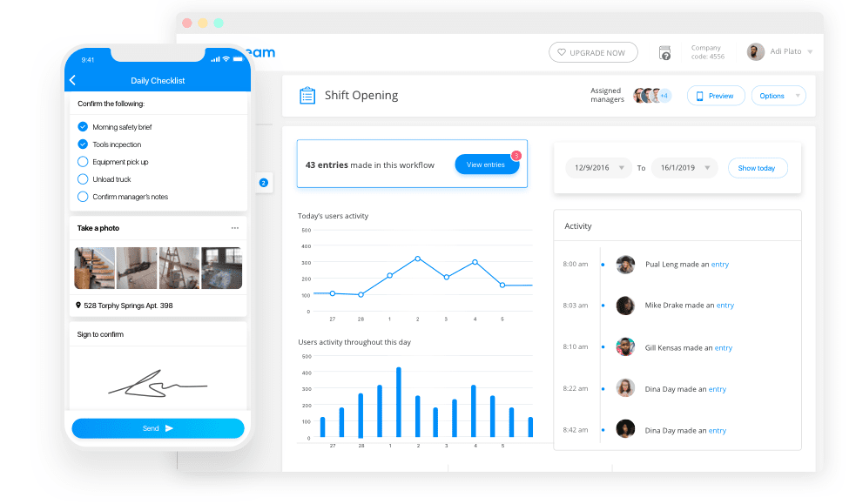The width and height of the screenshot is (856, 504).
Task: Click the phone icon inside the Preview button
Action: pyautogui.click(x=699, y=95)
